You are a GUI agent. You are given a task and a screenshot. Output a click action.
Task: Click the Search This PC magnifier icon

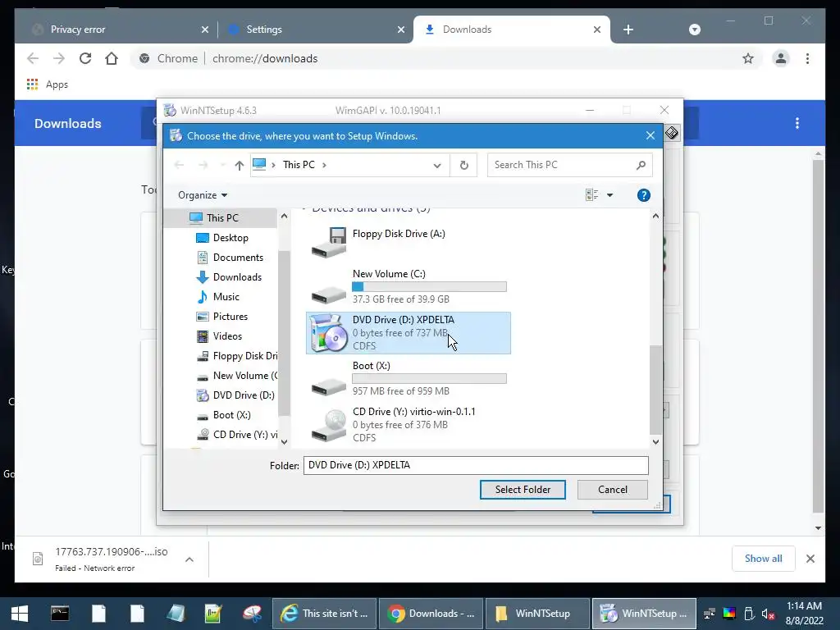(641, 165)
